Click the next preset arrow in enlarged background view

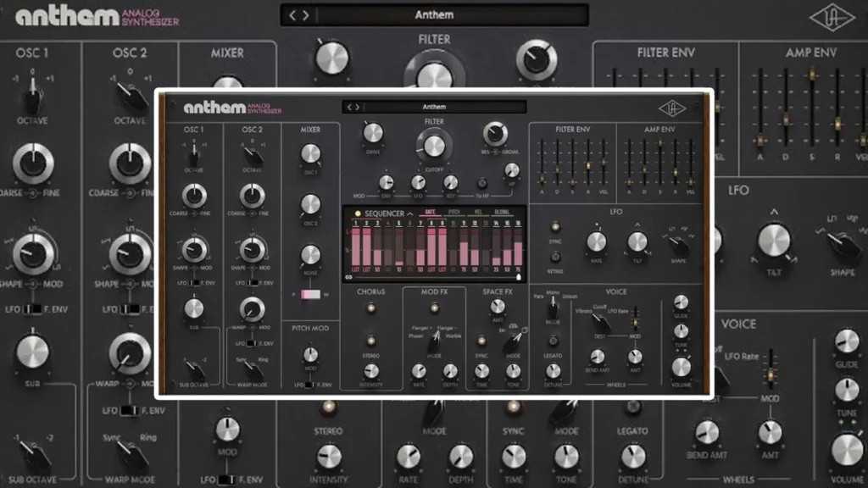305,15
